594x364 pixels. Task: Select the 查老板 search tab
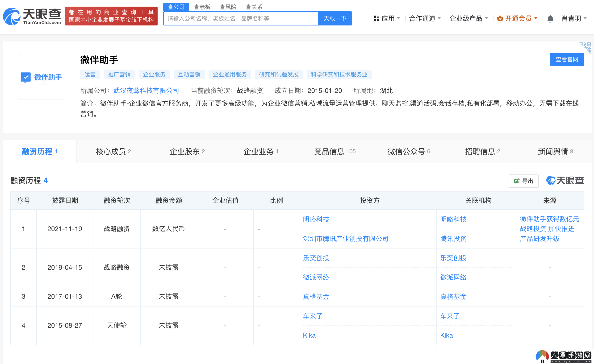(202, 7)
